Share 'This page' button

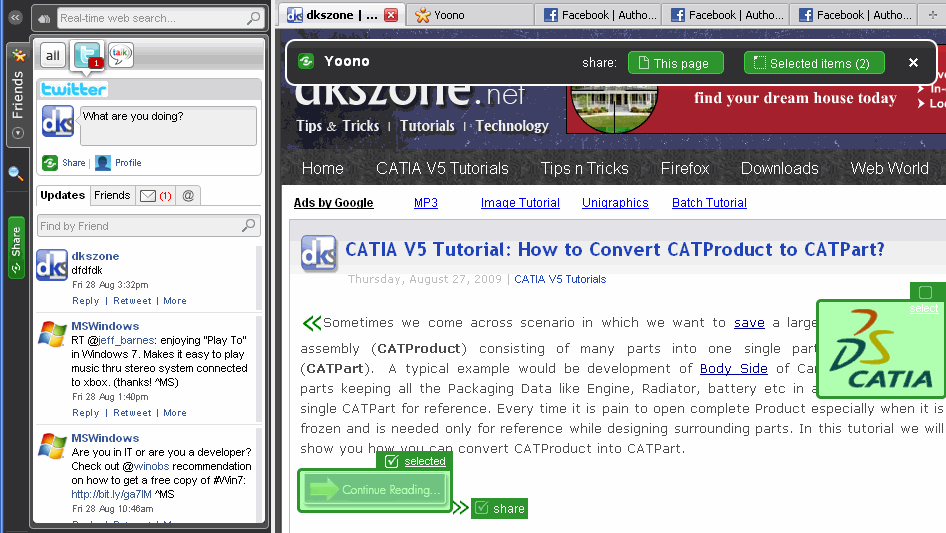tap(676, 63)
